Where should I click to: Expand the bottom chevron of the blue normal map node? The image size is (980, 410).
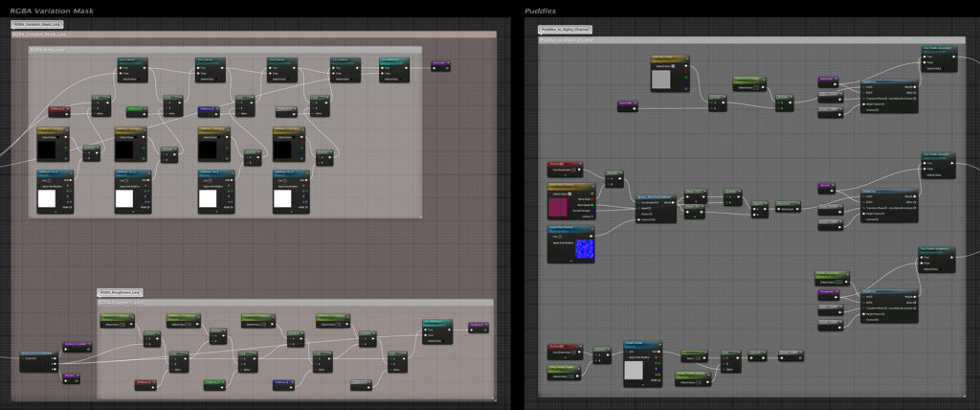click(571, 261)
